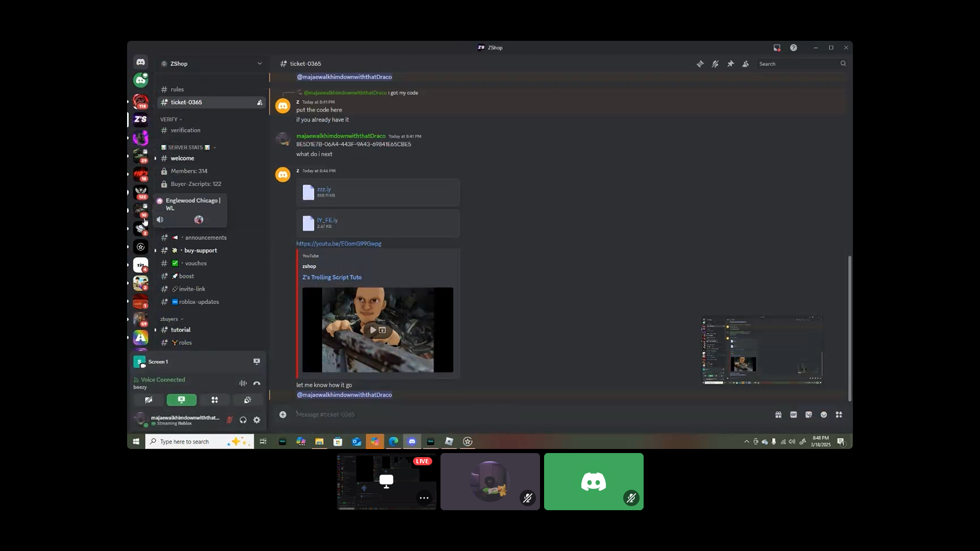Click the stream preview popout thumbnail

click(x=762, y=350)
